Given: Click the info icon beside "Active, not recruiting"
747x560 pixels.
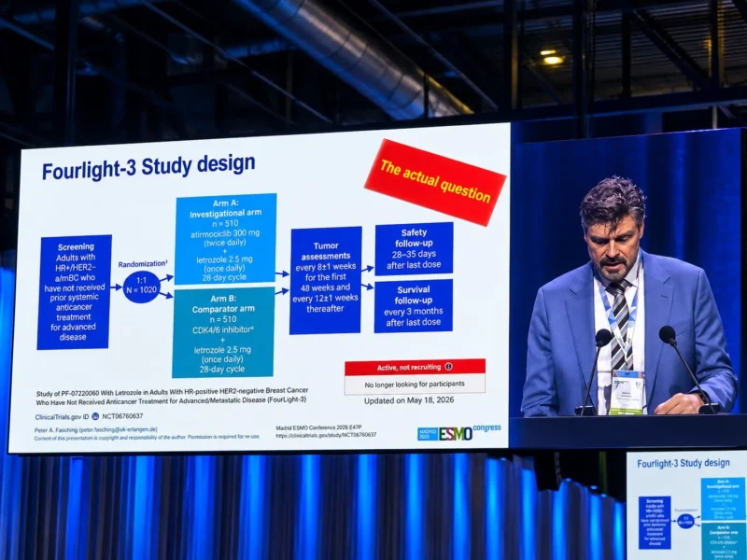Looking at the screenshot, I should point(448,367).
